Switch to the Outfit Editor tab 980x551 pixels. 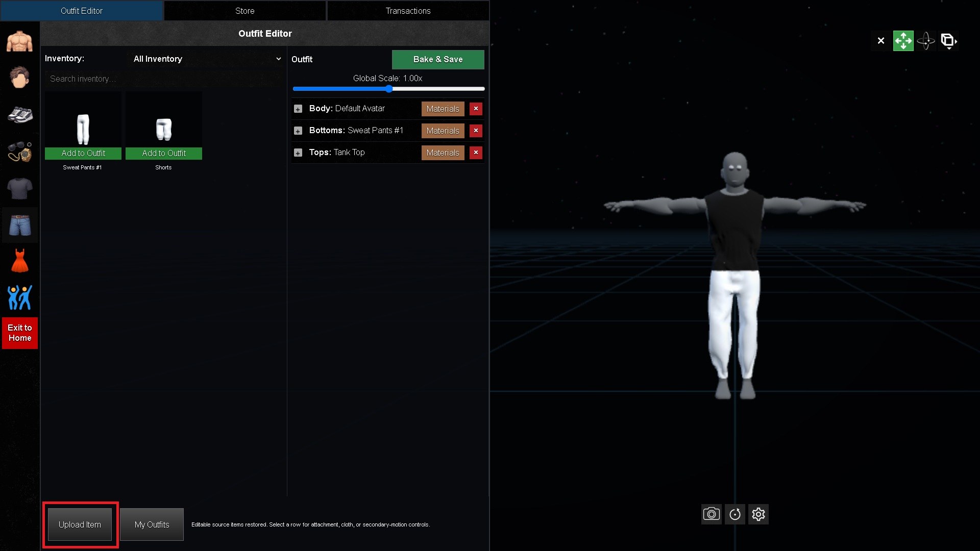(82, 11)
